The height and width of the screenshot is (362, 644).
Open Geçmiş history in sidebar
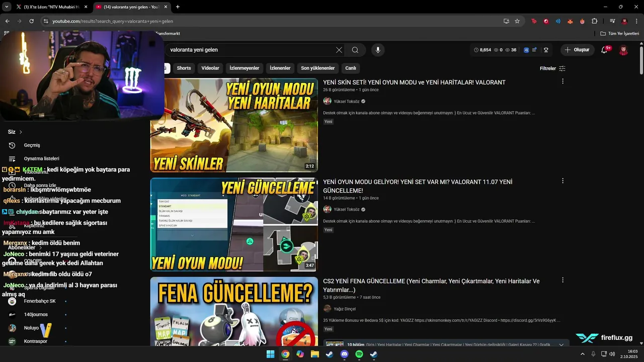32,145
